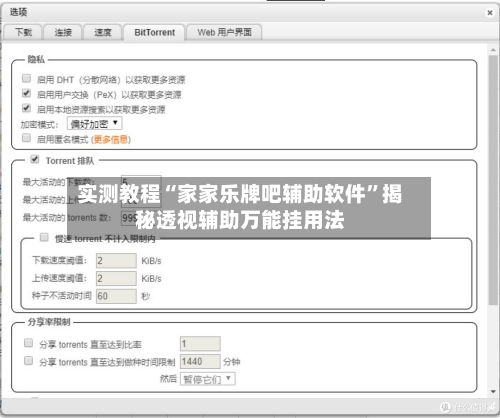Toggle the Torrent 排队 checkbox

[x=35, y=159]
